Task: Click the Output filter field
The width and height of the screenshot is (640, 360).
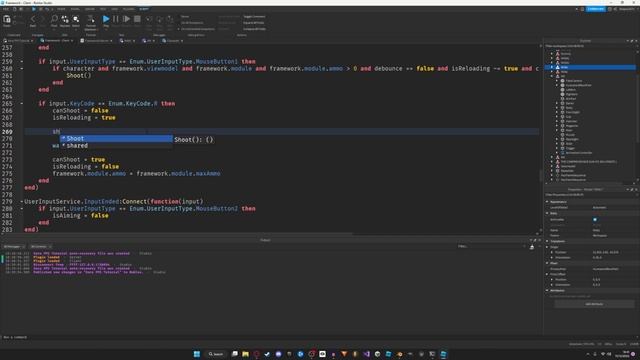Action: [491, 247]
